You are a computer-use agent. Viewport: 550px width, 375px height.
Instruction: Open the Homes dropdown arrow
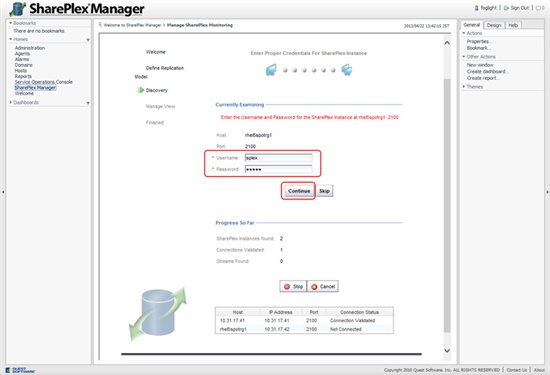point(88,40)
